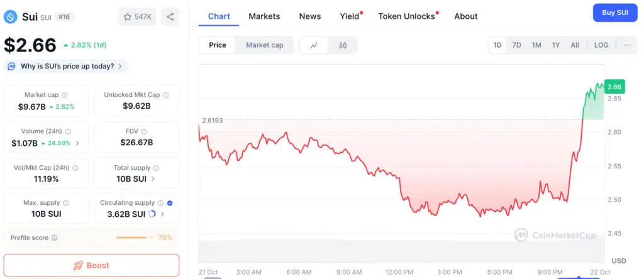
Task: Open the chart more-options ellipsis
Action: pyautogui.click(x=628, y=45)
